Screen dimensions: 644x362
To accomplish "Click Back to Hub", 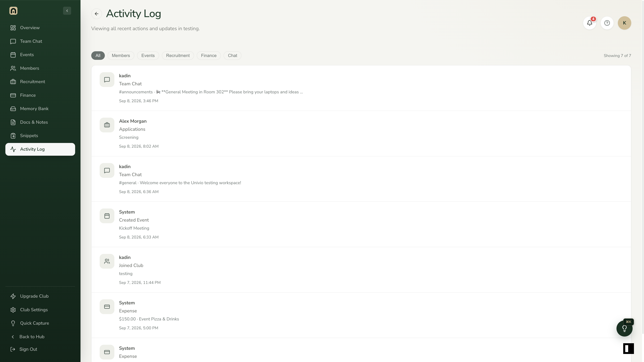I will coord(40,337).
